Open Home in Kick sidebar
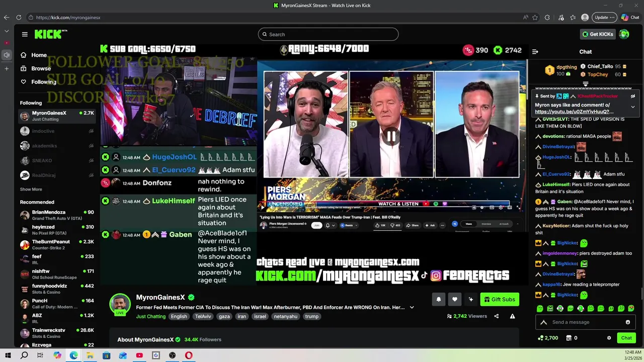Image resolution: width=644 pixels, height=362 pixels. tap(39, 55)
